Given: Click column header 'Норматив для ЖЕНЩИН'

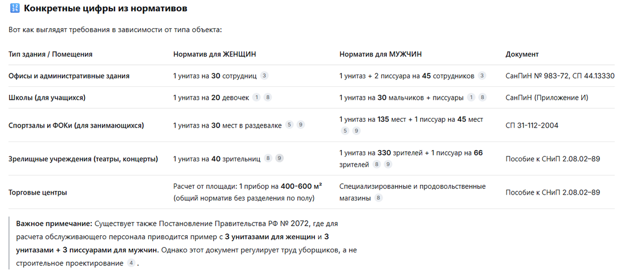Looking at the screenshot, I should coord(215,54).
